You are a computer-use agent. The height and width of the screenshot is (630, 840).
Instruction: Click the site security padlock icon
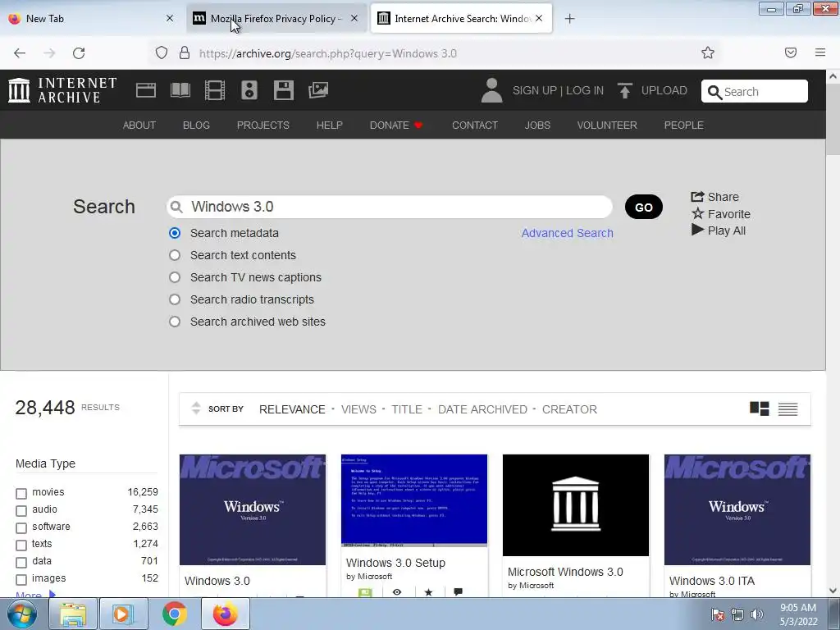click(185, 53)
